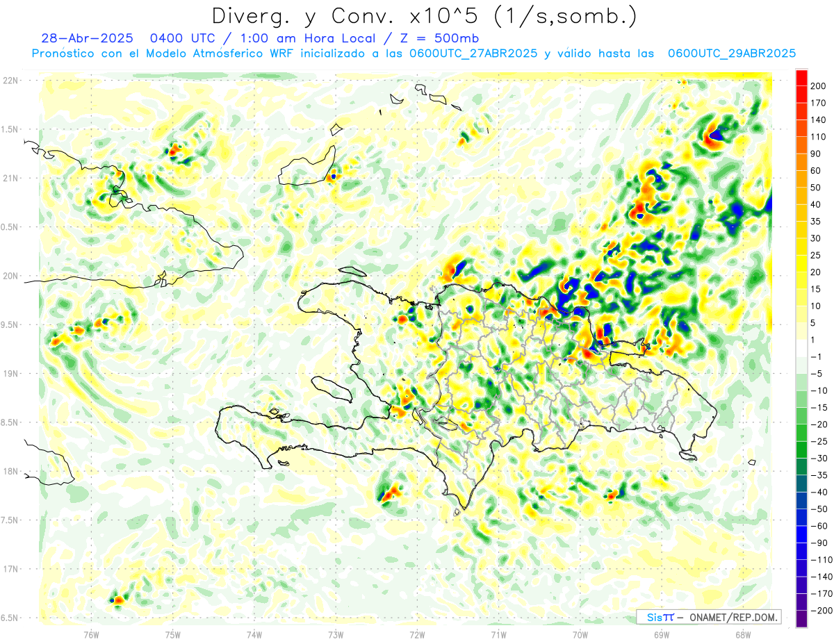Click the positive '60' colorbar value
The width and height of the screenshot is (834, 644).
pos(816,171)
